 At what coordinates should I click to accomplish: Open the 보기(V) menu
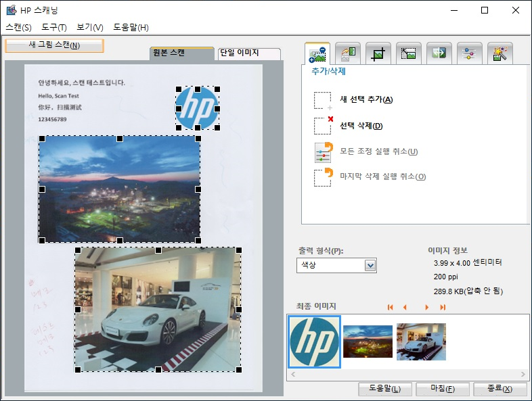[89, 27]
